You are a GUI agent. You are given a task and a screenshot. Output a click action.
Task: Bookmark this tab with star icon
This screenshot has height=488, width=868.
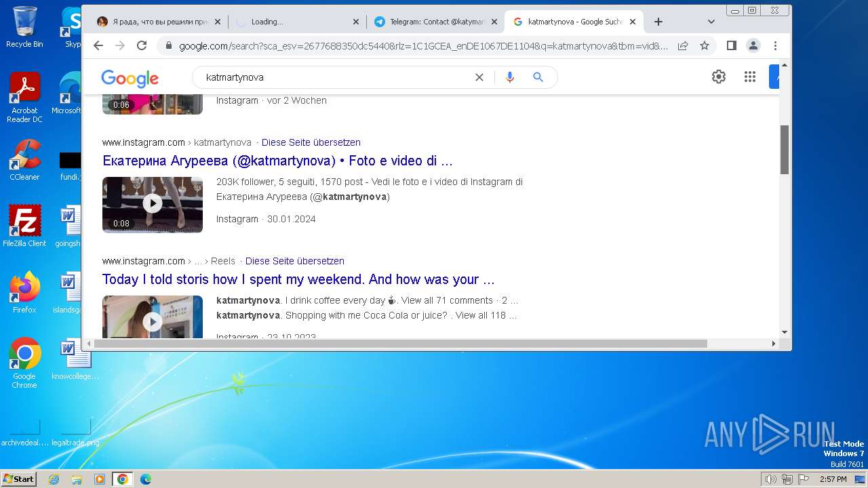coord(705,45)
